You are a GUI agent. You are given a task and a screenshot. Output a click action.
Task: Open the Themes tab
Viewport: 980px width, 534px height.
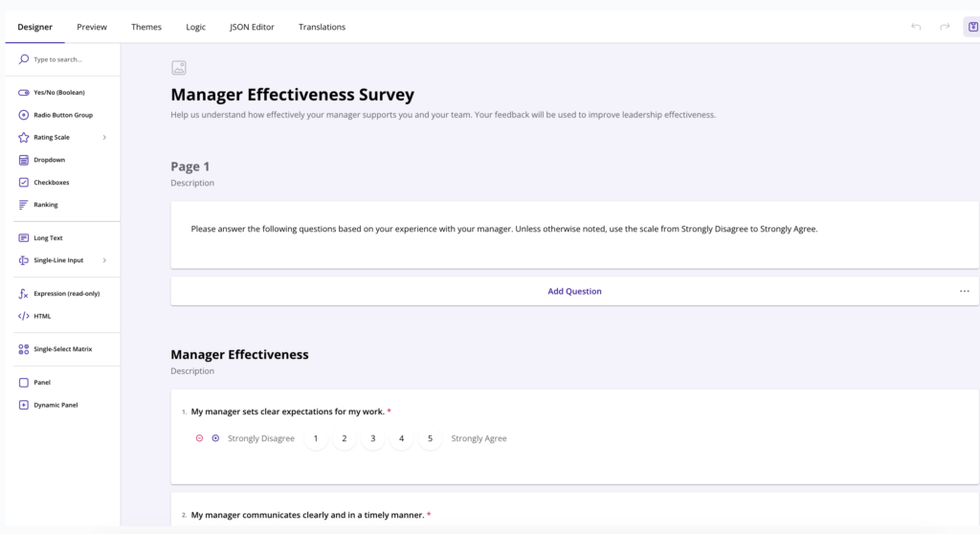[x=146, y=27]
